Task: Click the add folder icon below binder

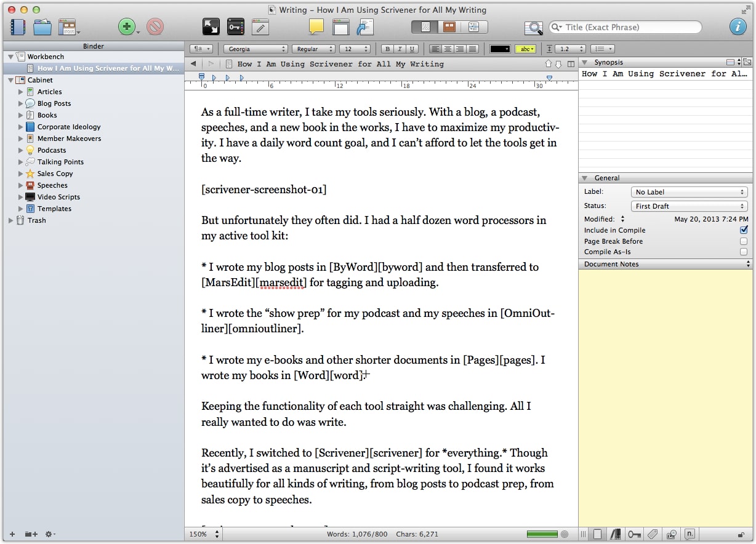Action: coord(31,534)
